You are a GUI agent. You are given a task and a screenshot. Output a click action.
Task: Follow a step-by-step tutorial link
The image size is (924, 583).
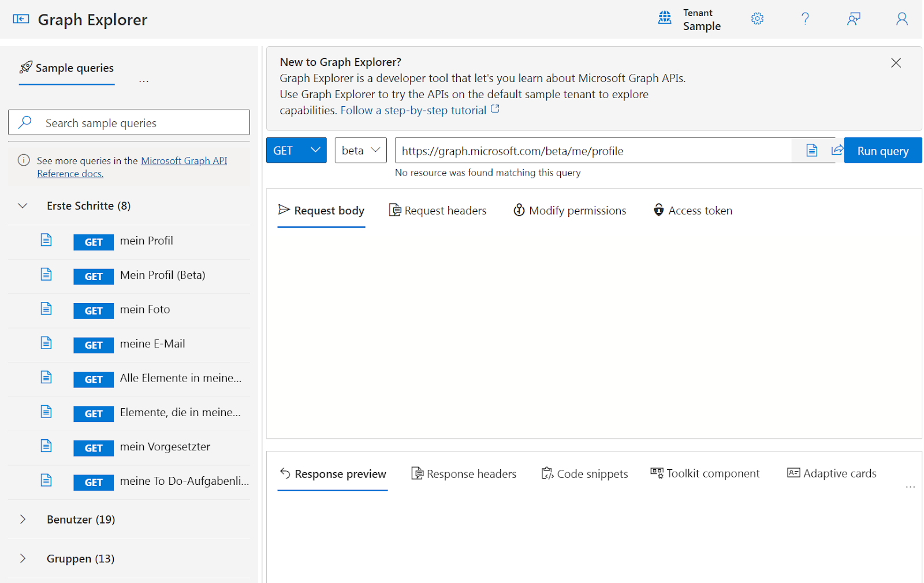tap(420, 110)
